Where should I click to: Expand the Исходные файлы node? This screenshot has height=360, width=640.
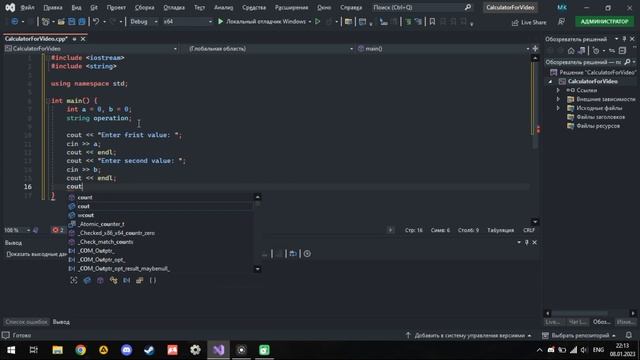558,108
